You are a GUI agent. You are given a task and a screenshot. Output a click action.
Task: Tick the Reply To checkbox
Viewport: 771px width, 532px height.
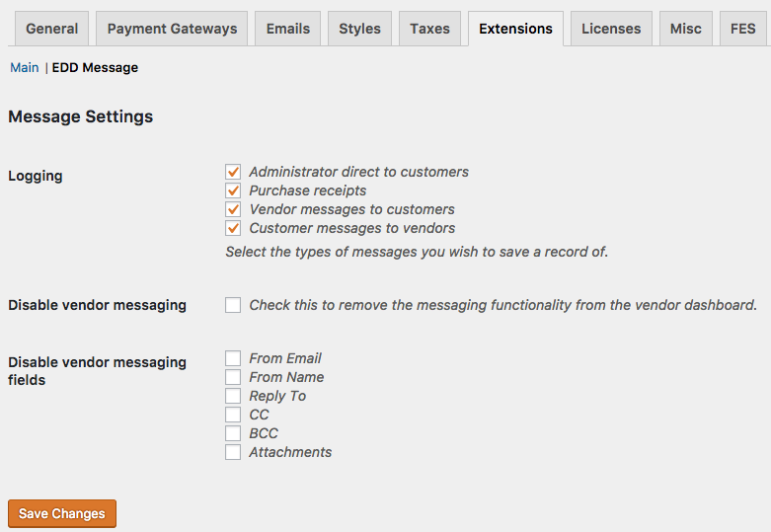(233, 396)
